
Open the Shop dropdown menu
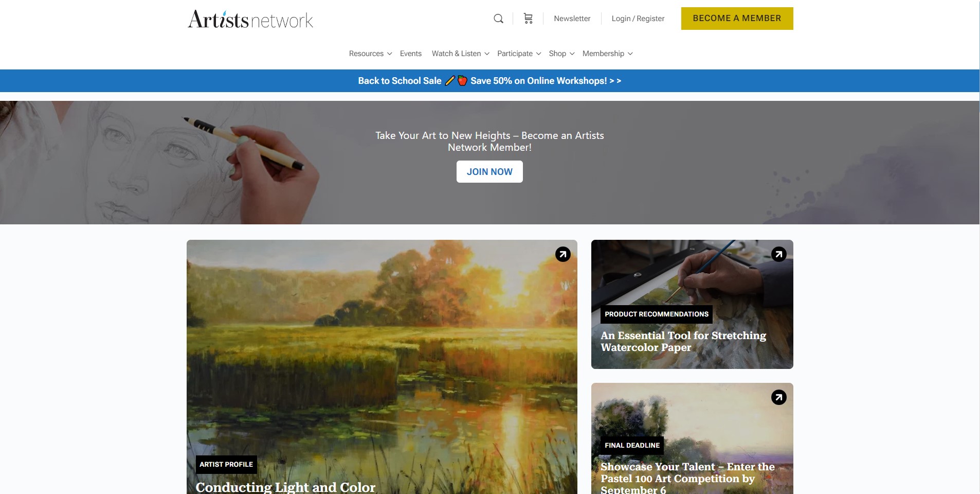[561, 54]
